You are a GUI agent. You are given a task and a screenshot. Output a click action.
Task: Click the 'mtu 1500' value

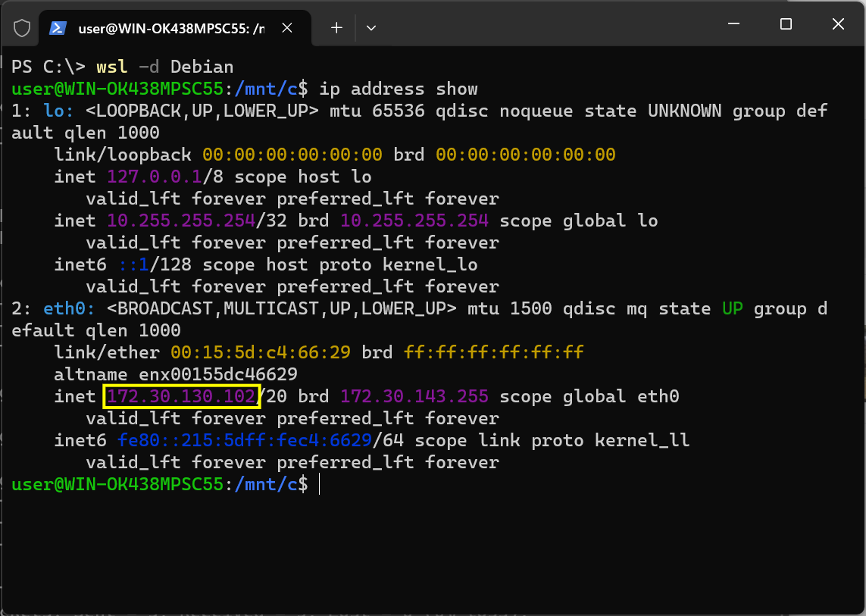click(510, 309)
